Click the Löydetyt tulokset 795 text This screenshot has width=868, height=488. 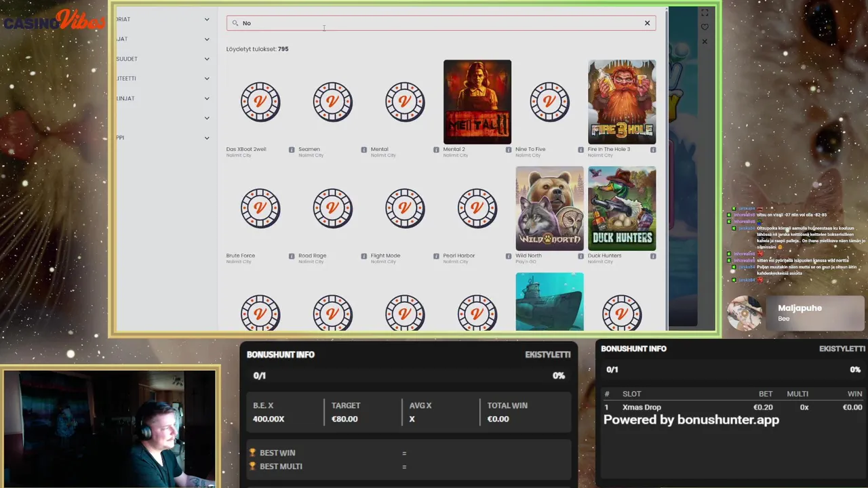(x=257, y=49)
